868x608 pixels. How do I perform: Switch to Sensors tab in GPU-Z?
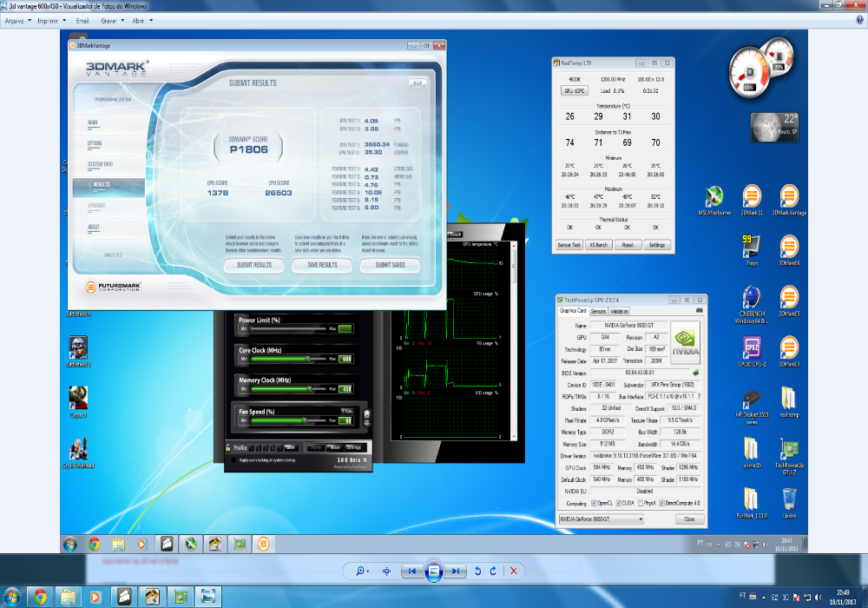coord(598,312)
